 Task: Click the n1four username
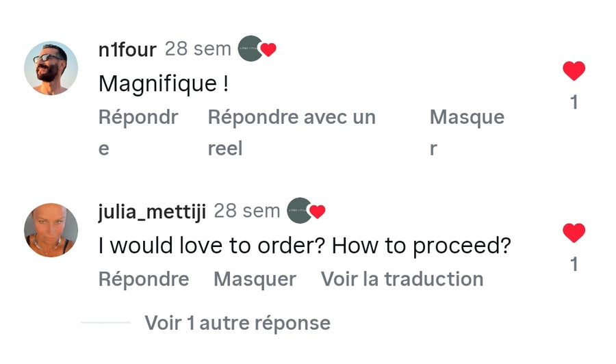tap(127, 49)
